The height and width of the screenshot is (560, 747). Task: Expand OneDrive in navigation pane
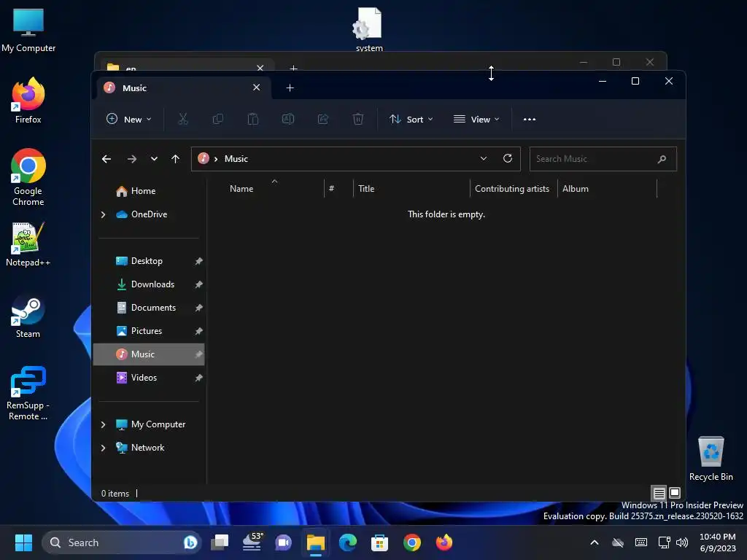(103, 215)
